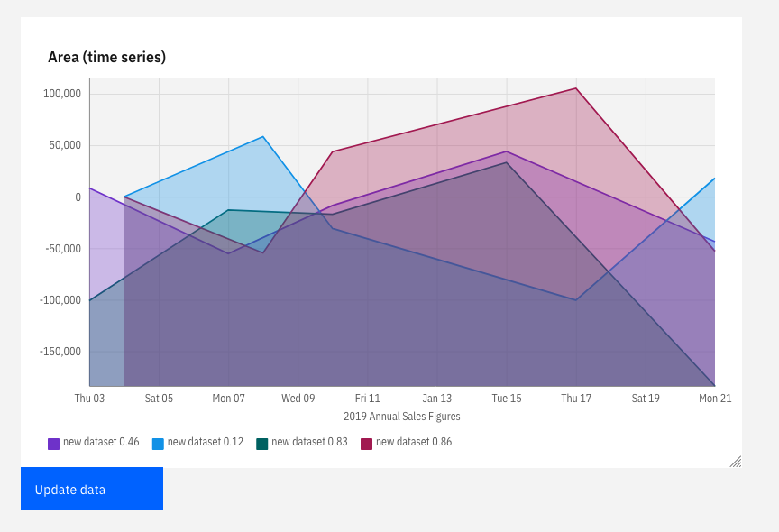Toggle the new dataset 0.12 legend checkbox

pos(158,444)
